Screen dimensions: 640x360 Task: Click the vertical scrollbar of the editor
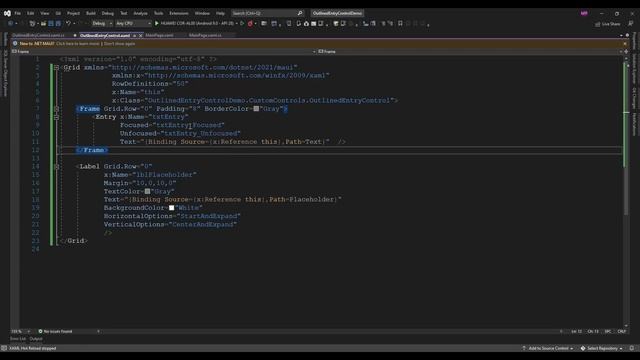click(627, 192)
